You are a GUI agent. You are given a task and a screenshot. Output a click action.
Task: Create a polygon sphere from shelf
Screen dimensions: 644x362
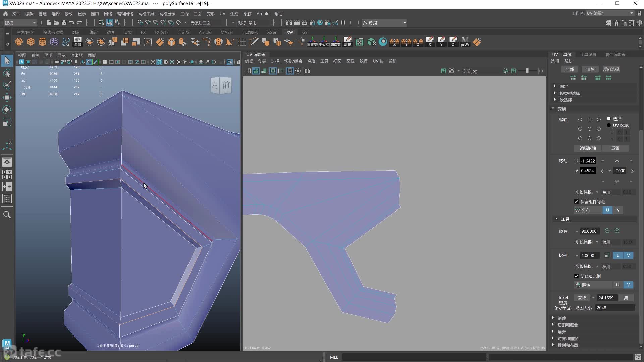pos(19,42)
